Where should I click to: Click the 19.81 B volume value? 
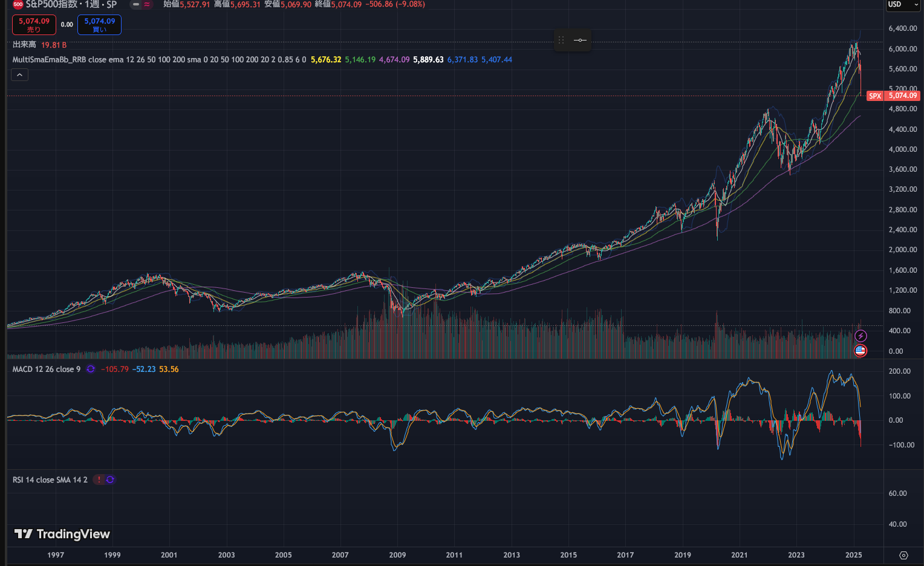54,45
